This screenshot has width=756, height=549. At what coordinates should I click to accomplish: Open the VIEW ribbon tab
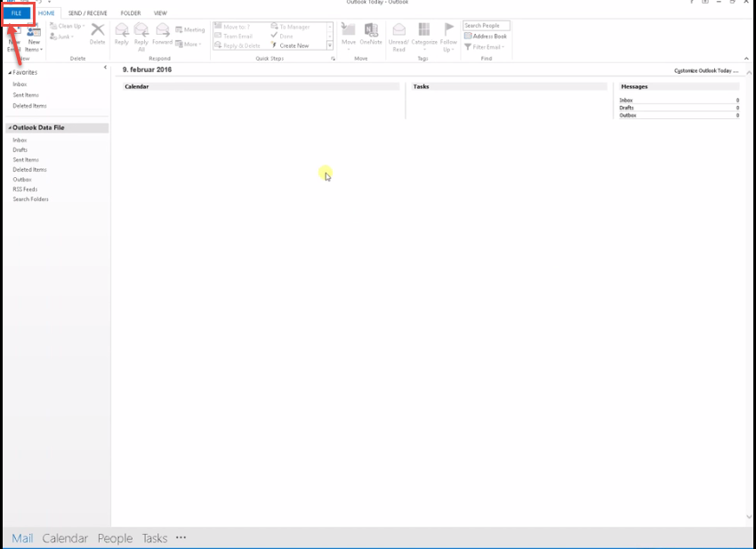point(161,13)
